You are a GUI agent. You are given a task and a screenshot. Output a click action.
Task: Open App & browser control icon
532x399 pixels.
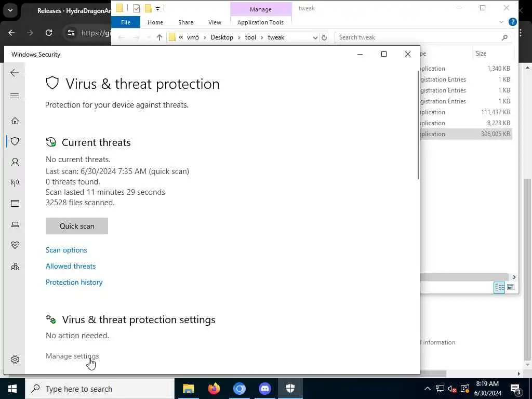point(15,203)
